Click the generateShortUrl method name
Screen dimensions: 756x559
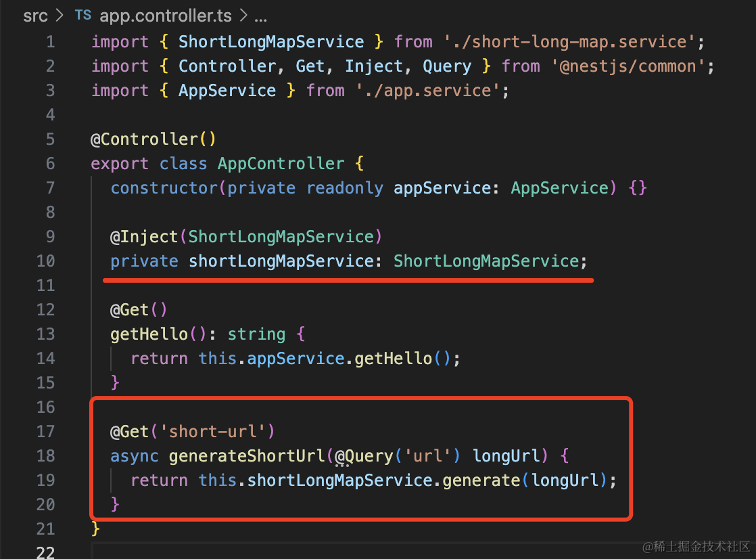tap(247, 456)
